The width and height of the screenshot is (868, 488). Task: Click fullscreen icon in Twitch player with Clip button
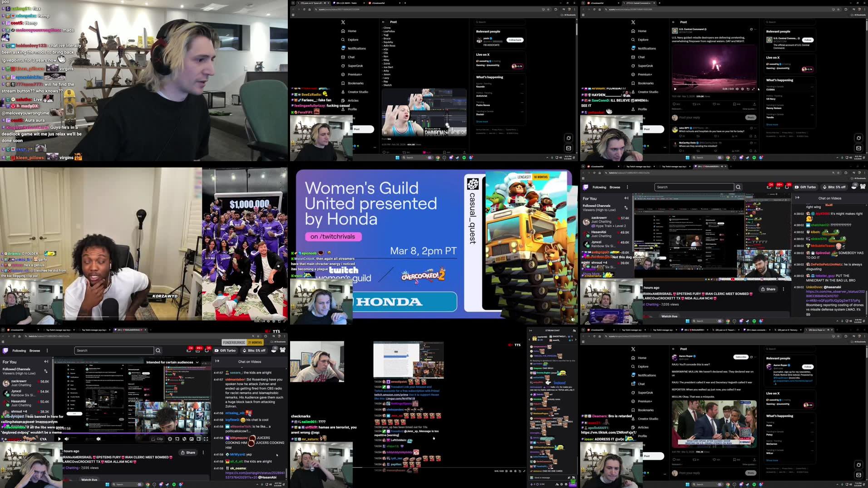pos(206,439)
